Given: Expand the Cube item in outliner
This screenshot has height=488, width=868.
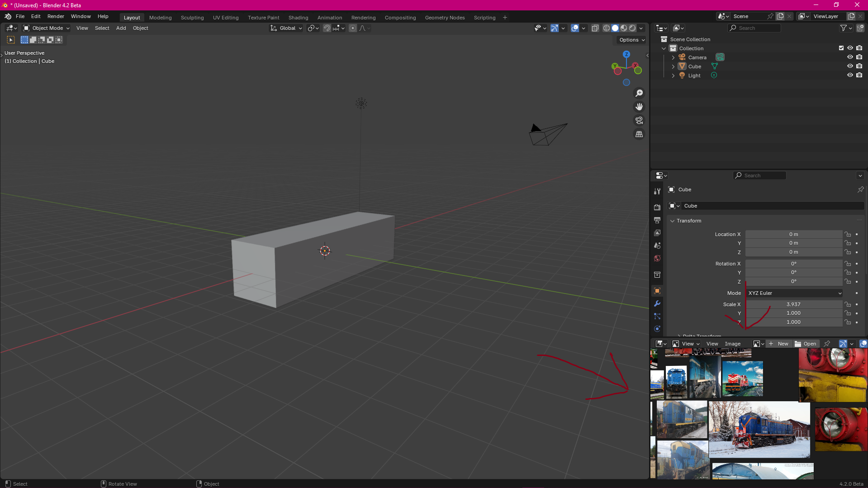Looking at the screenshot, I should [x=673, y=66].
